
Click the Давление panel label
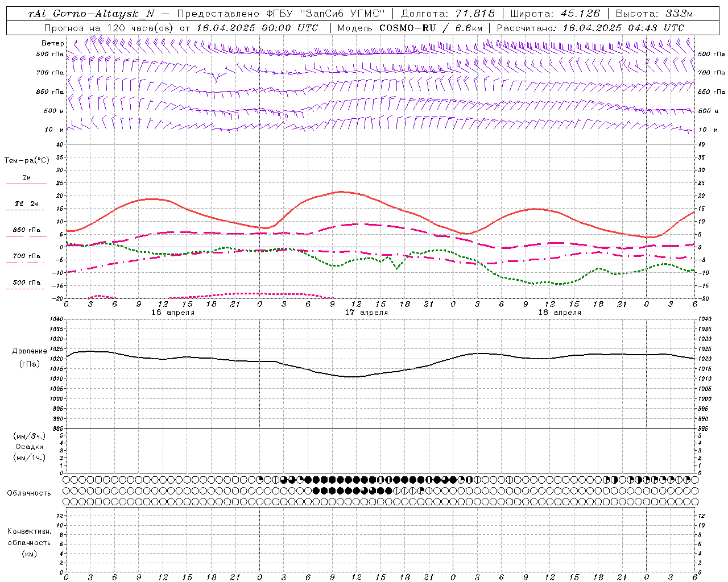[x=30, y=351]
